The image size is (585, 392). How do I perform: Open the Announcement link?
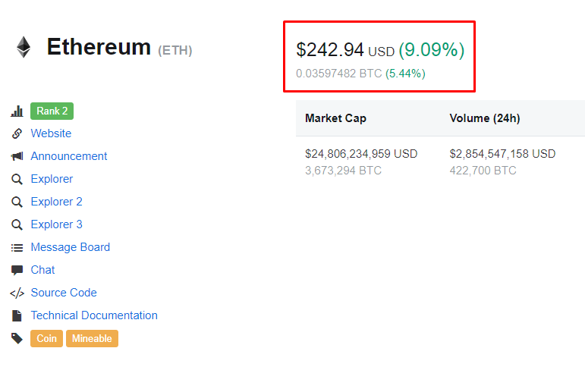tap(69, 156)
